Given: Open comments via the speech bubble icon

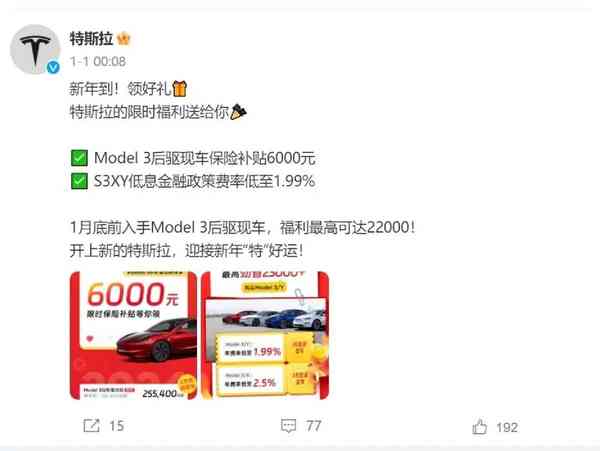Looking at the screenshot, I should [288, 426].
